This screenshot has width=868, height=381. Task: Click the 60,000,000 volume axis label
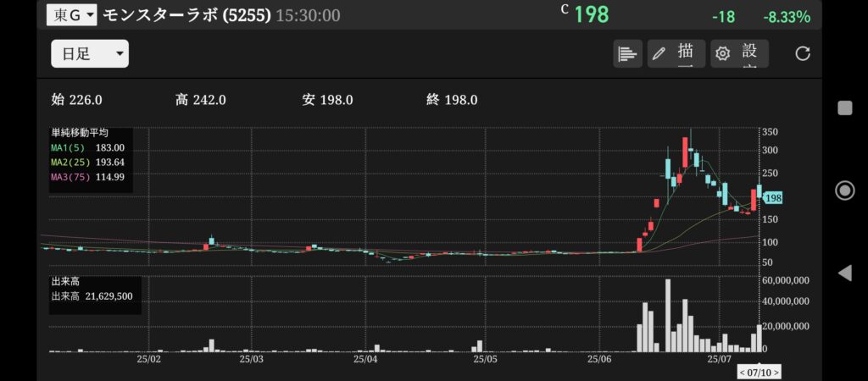tap(786, 280)
